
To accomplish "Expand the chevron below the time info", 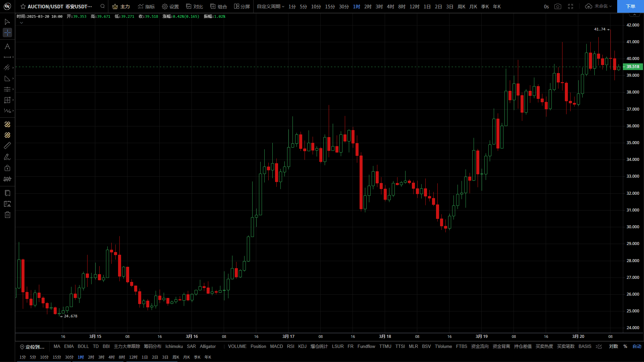I will tap(21, 23).
